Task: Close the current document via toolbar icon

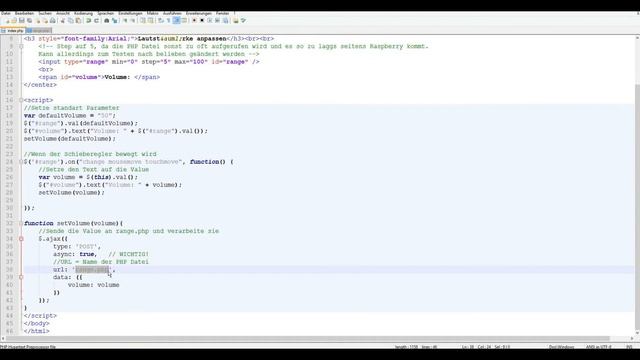Action: pos(38,20)
